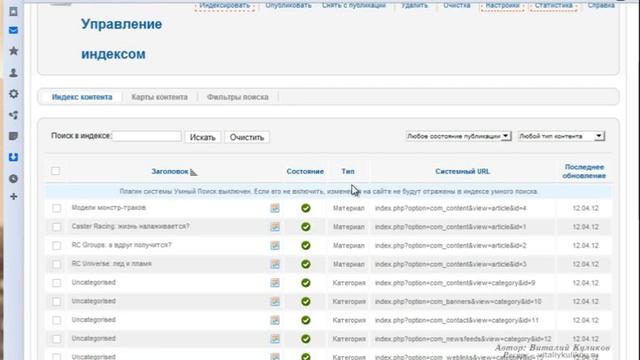Sort by the Системный URL column header
Viewport: 640px width, 360px height.
click(x=462, y=171)
